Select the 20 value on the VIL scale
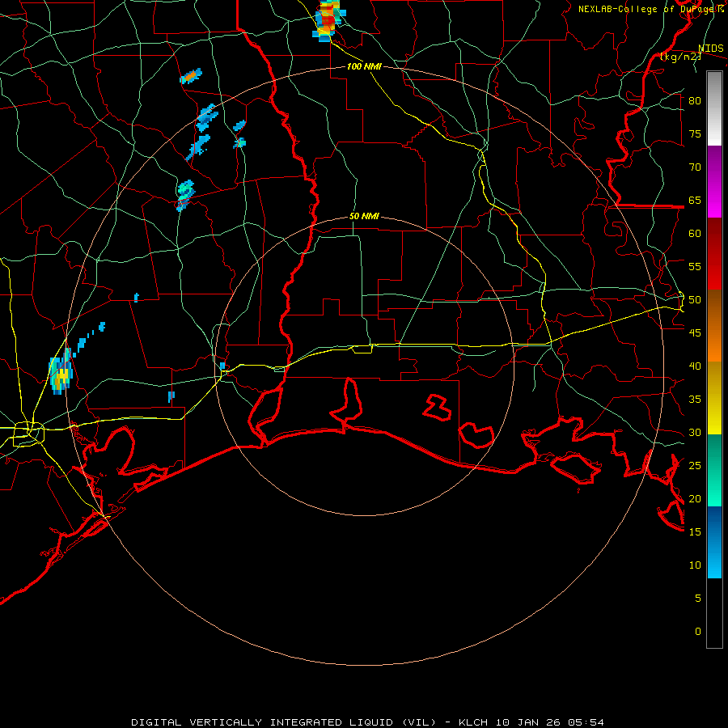728x728 pixels. pos(695,498)
